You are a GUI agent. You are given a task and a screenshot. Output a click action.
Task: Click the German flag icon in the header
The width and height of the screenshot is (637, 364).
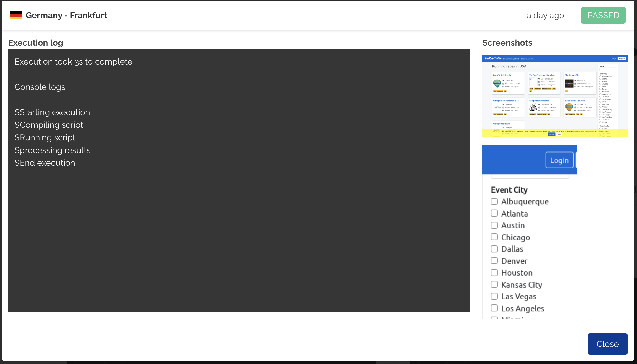click(16, 15)
